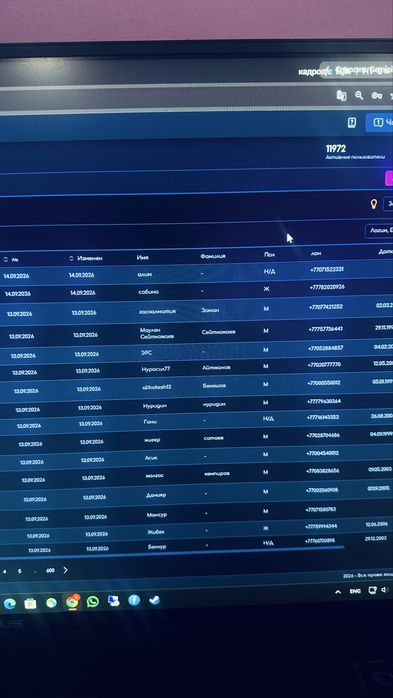Viewport: 393px width, 698px height.
Task: Open WhatsApp from the taskbar
Action: (93, 601)
